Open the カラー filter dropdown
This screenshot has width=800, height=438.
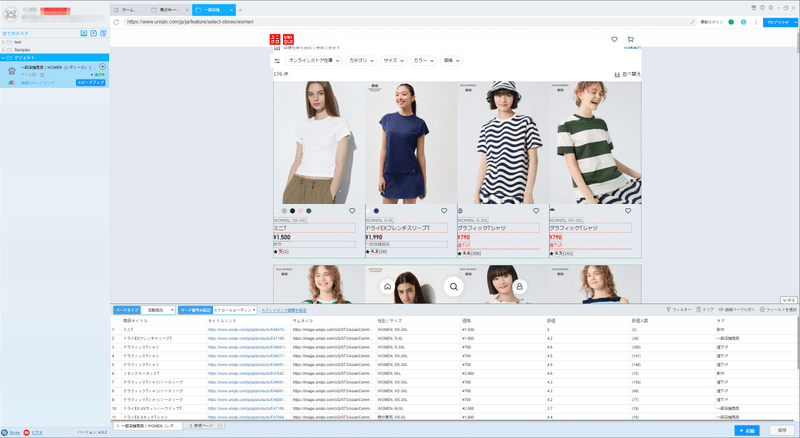[423, 61]
